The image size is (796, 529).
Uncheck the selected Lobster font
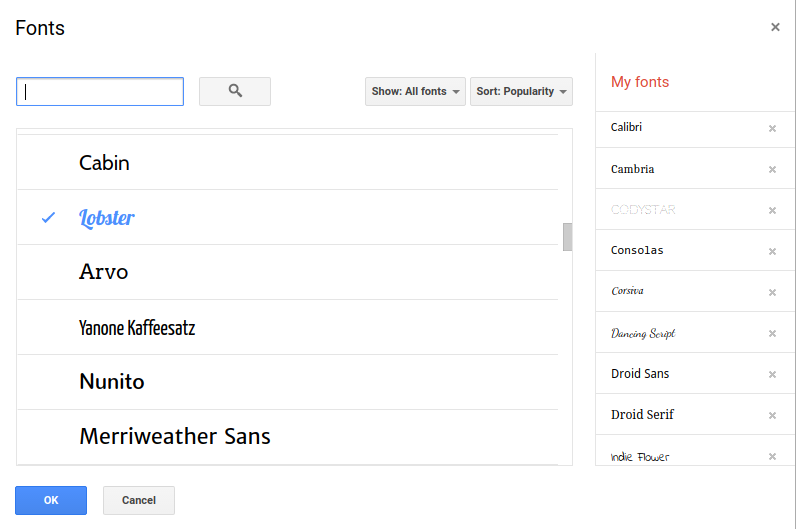click(x=107, y=218)
